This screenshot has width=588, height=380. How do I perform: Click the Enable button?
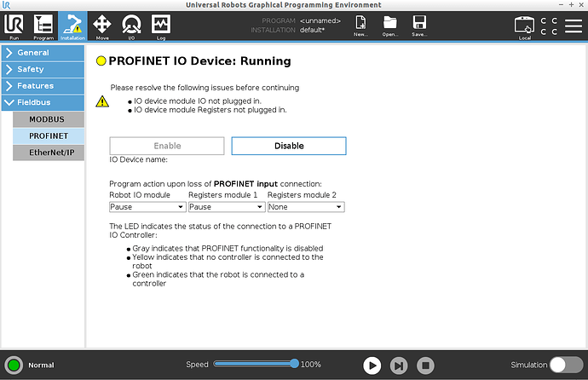click(167, 146)
